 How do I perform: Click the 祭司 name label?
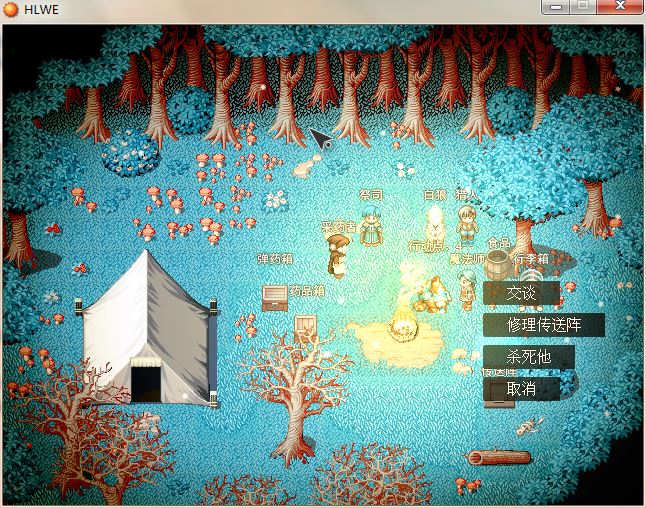coord(371,194)
